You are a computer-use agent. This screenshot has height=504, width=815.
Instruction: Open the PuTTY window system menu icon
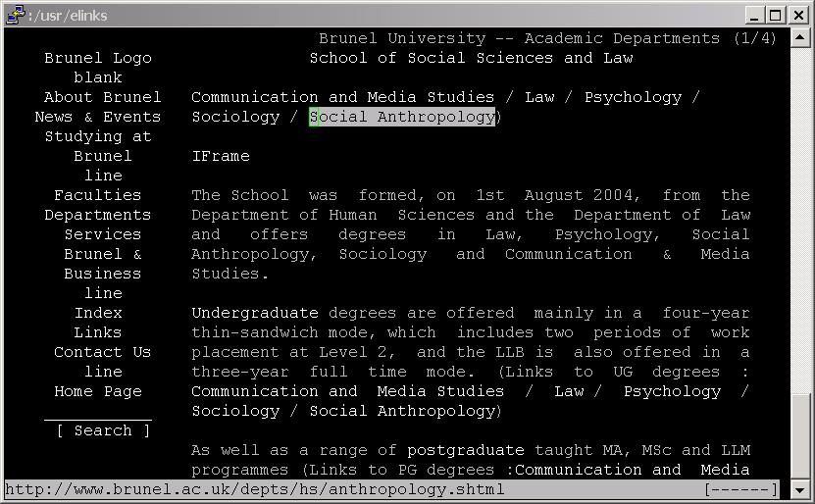[x=14, y=15]
